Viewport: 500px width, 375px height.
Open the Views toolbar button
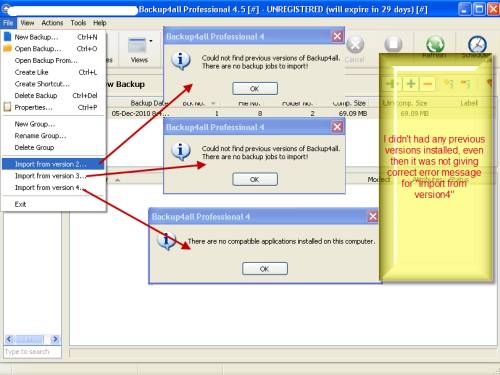[139, 50]
